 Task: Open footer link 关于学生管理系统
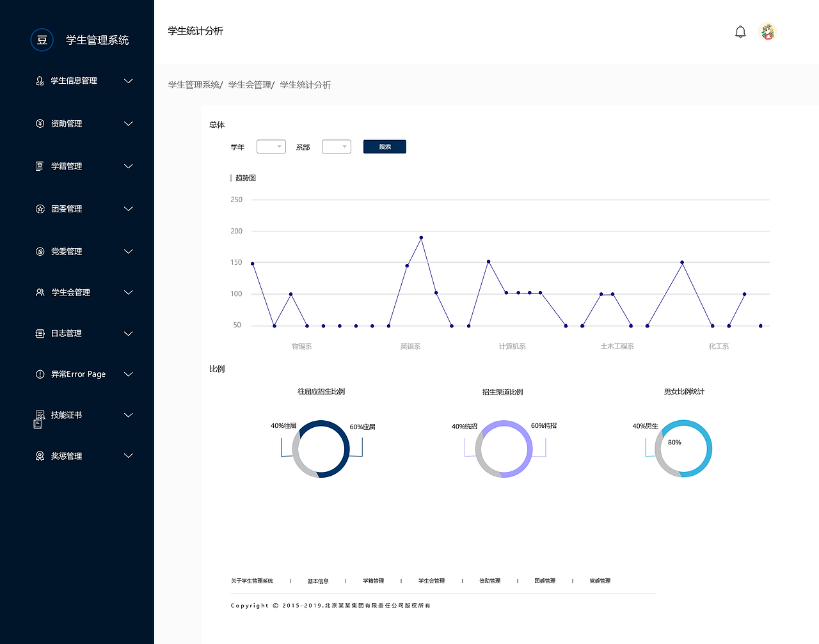[252, 581]
